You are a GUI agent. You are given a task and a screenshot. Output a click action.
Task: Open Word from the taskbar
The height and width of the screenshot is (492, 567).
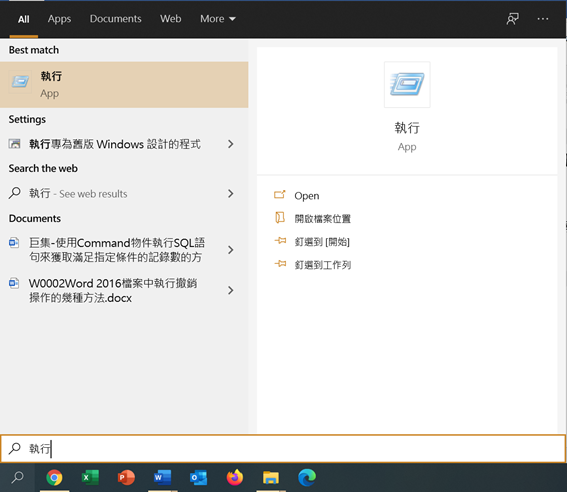click(x=162, y=478)
